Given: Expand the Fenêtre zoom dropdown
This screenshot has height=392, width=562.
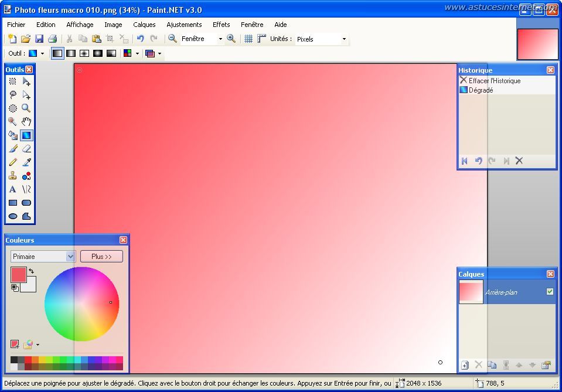Looking at the screenshot, I should tap(220, 39).
